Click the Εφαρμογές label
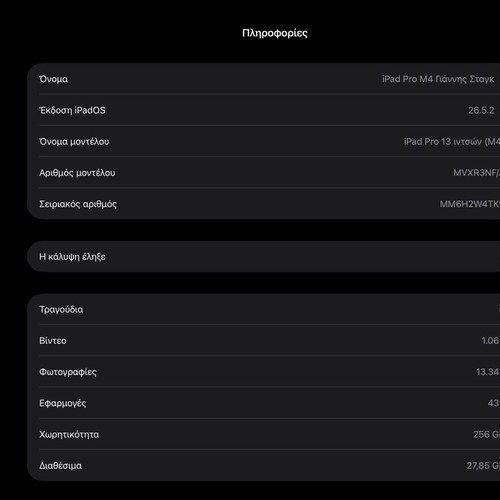Viewport: 500px width, 500px height. (63, 403)
